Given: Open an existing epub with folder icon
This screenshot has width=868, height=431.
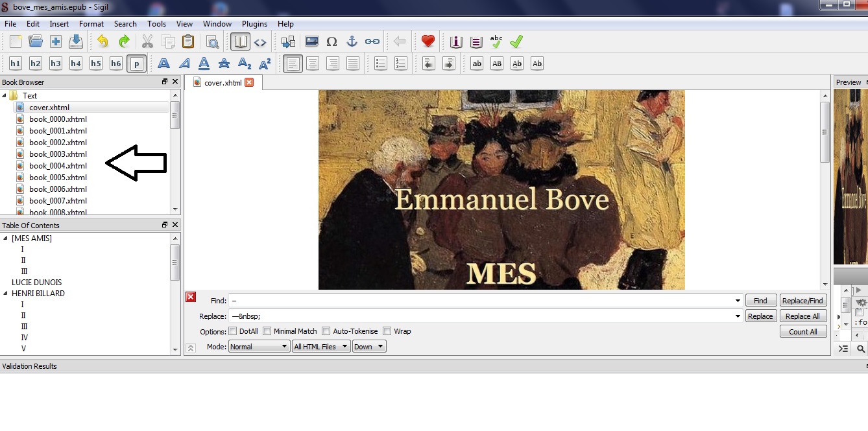Looking at the screenshot, I should [x=36, y=41].
